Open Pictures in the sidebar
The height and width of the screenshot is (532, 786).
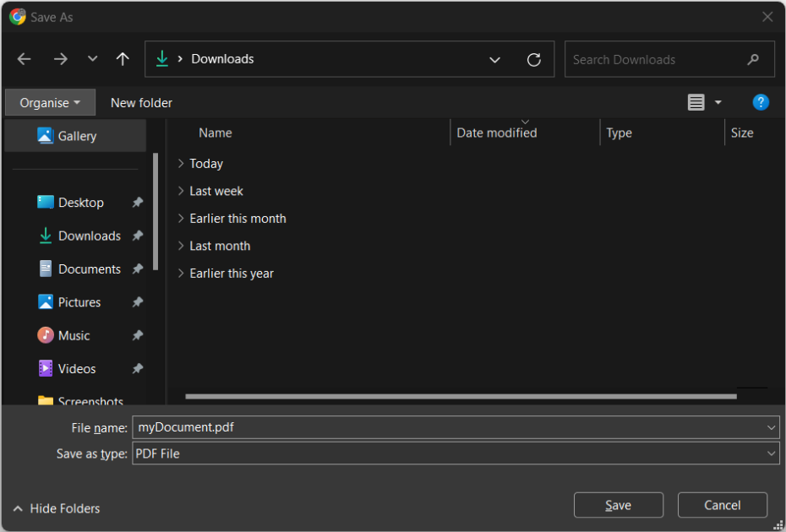tap(79, 302)
